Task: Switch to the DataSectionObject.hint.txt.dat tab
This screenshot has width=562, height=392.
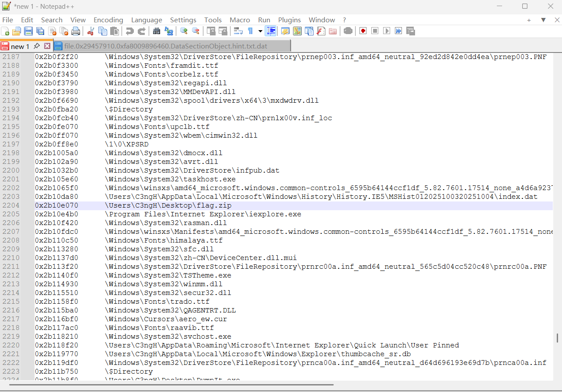Action: [165, 46]
